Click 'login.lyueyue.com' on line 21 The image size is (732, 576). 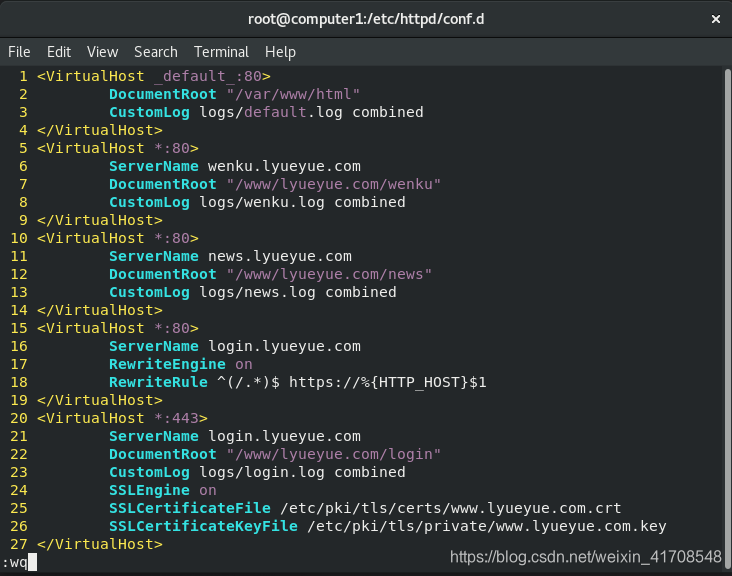coord(284,436)
